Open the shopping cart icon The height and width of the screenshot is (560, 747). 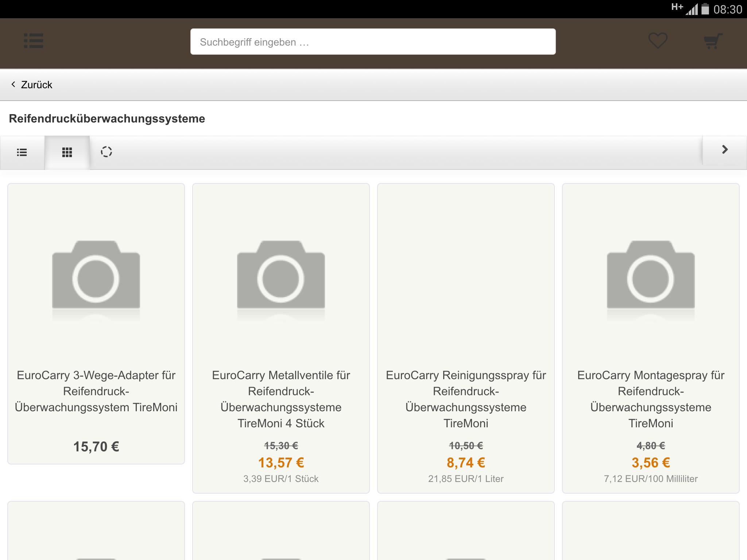coord(713,41)
